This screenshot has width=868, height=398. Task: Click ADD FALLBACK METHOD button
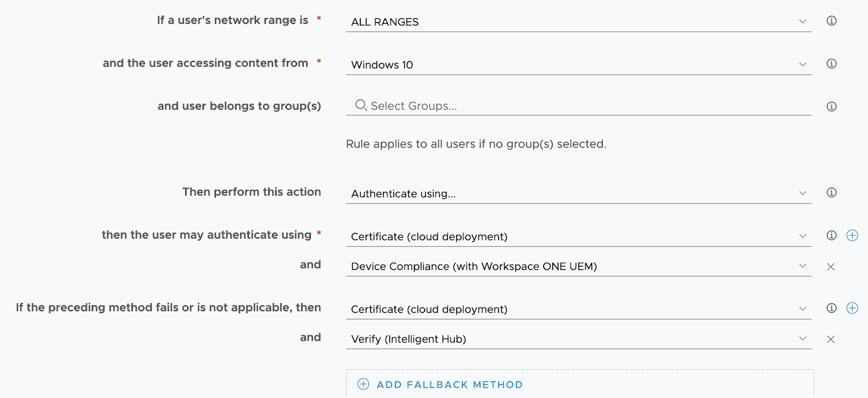coord(580,384)
